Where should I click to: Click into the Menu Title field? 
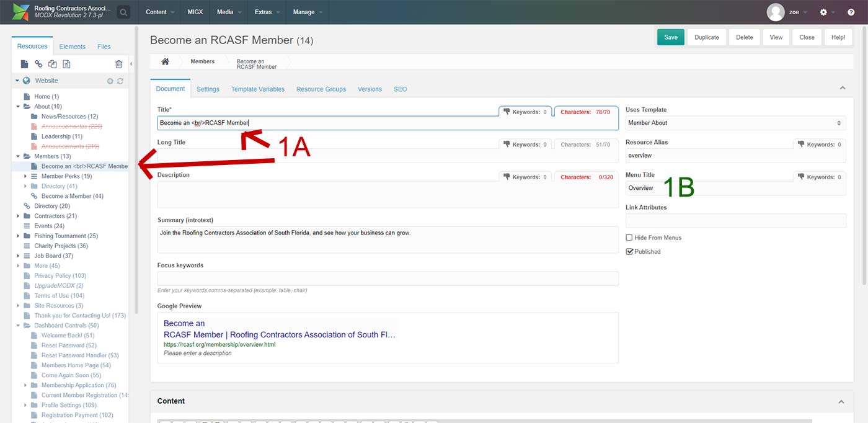tap(735, 188)
